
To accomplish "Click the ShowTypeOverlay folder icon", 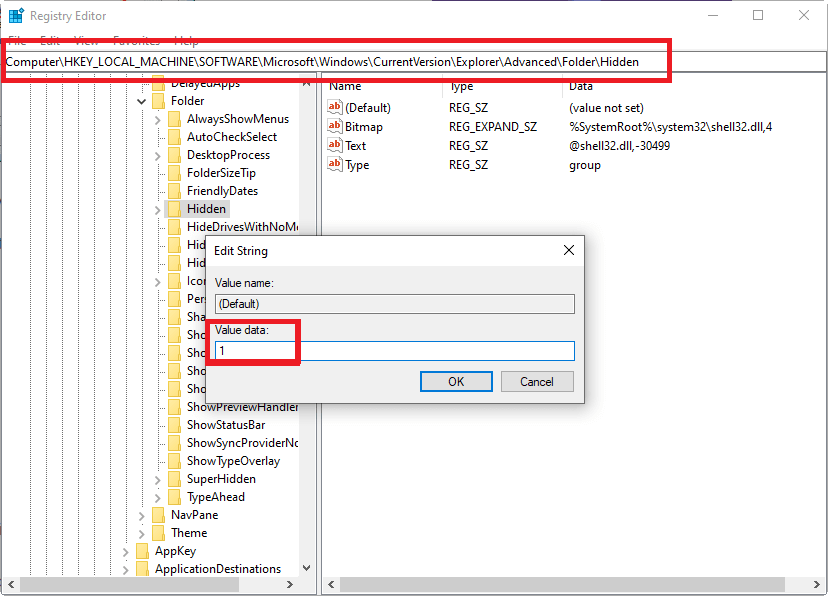I will 174,461.
